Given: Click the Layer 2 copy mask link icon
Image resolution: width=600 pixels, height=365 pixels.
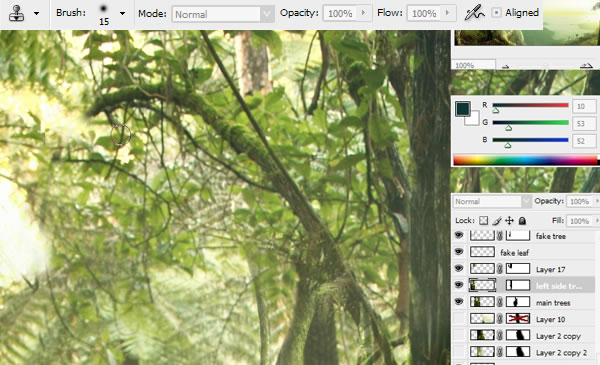Looking at the screenshot, I should coord(500,336).
